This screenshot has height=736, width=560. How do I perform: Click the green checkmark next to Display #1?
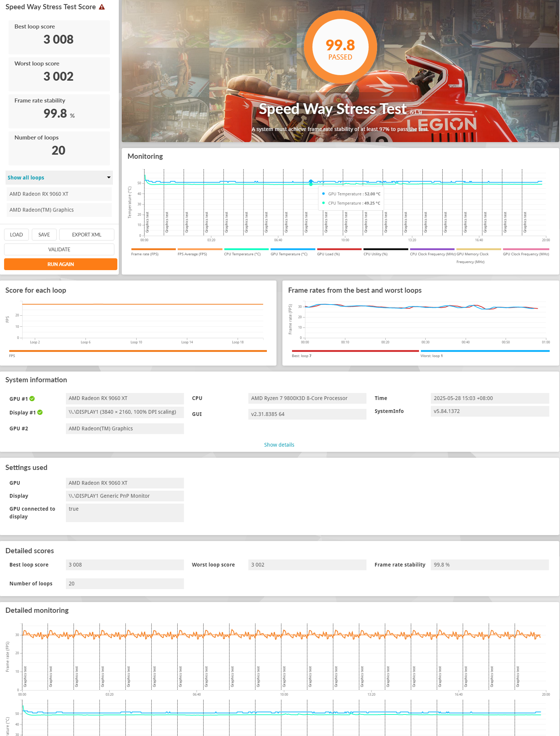(x=40, y=412)
